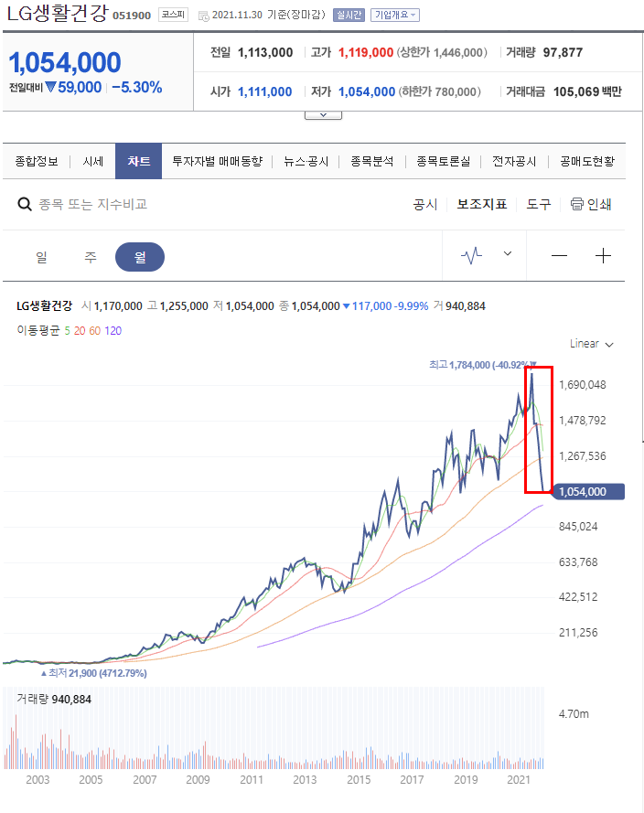Click the 4.70m volume axis label
Viewport: 644px width, 813px height.
click(574, 714)
